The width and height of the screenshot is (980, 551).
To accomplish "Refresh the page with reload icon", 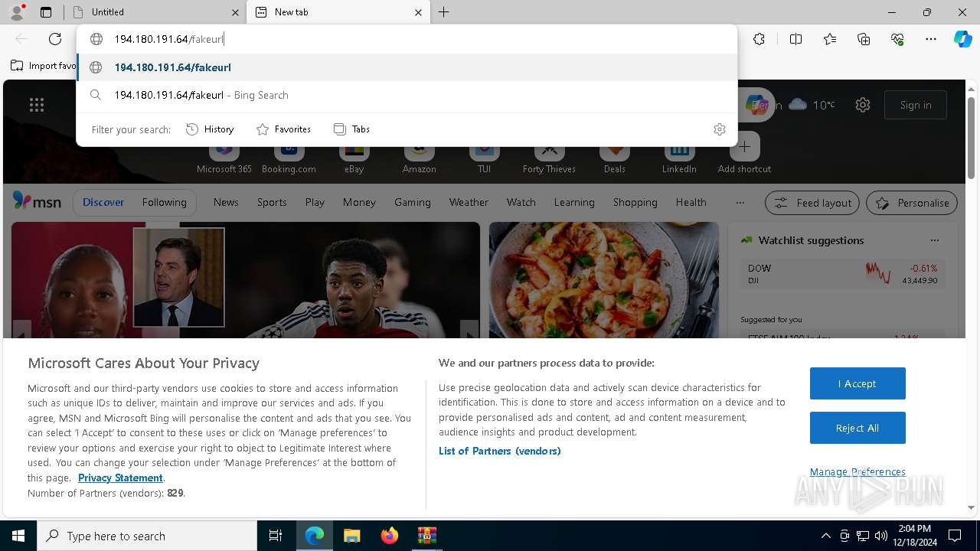I will [x=55, y=39].
